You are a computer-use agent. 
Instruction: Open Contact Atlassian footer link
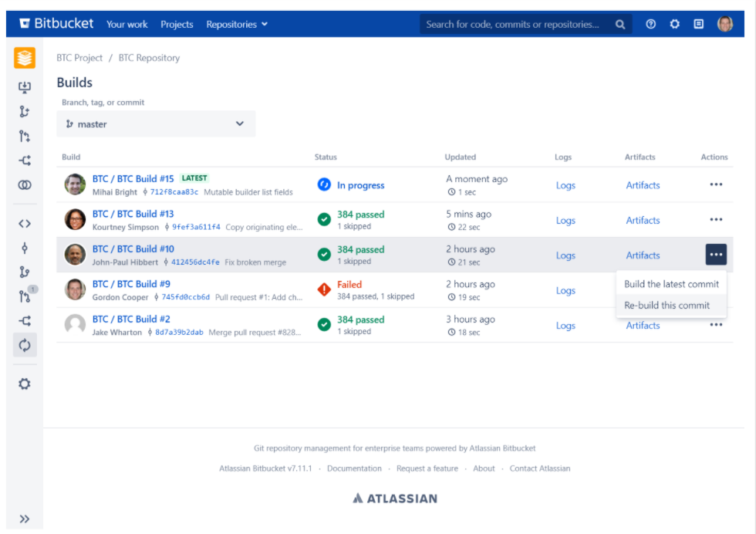point(540,468)
